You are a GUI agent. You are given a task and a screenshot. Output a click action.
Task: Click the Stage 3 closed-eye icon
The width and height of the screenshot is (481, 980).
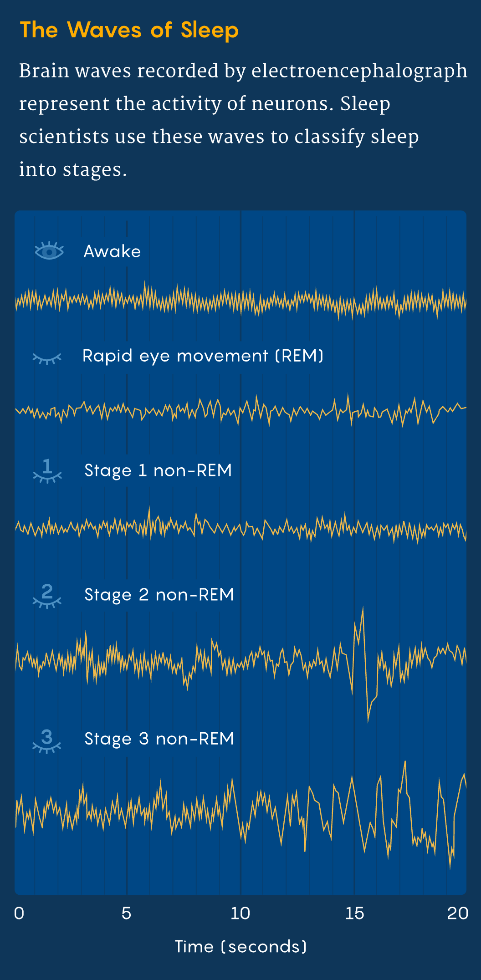(47, 740)
